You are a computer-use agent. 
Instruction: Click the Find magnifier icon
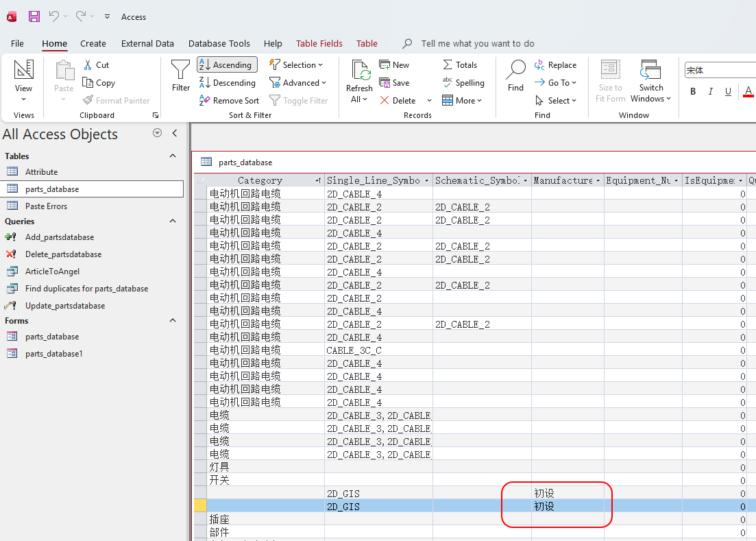(515, 69)
